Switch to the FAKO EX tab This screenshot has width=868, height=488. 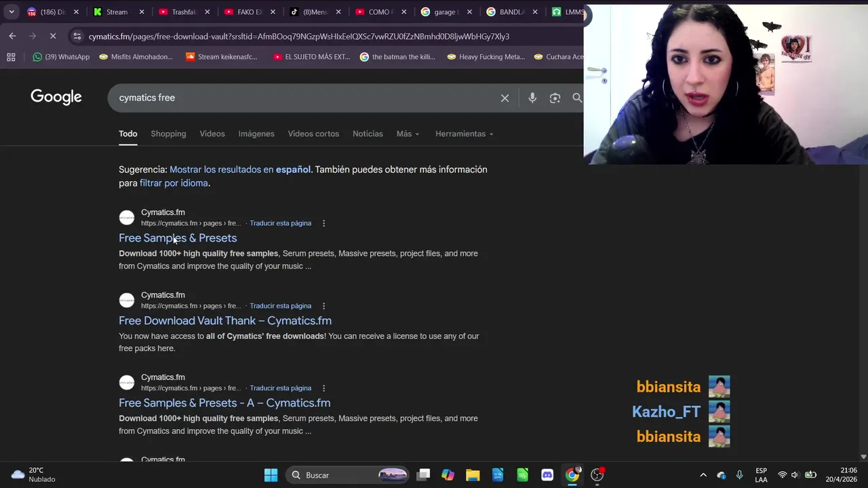[x=249, y=12]
